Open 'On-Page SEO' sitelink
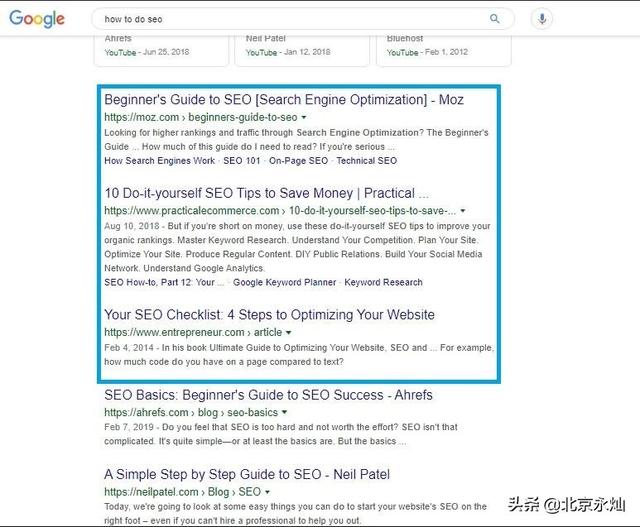This screenshot has width=640, height=527. coord(298,161)
